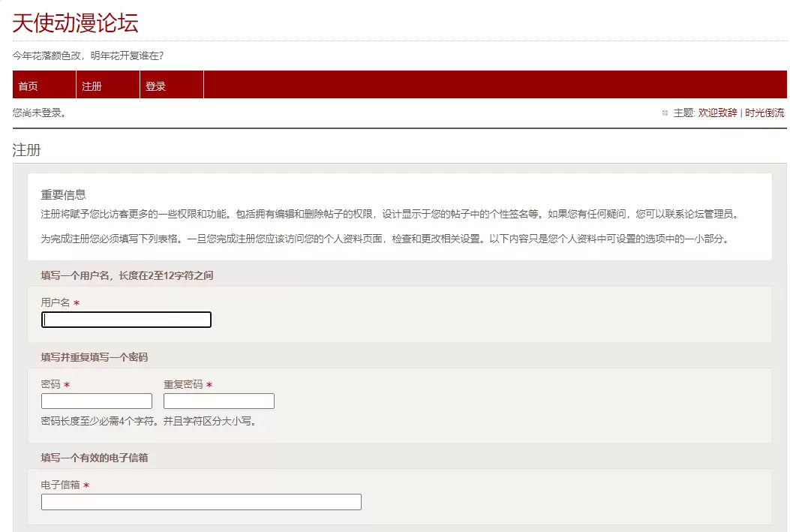Screen dimensions: 790x532
Task: Select the 重复密码 input box
Action: pyautogui.click(x=219, y=401)
